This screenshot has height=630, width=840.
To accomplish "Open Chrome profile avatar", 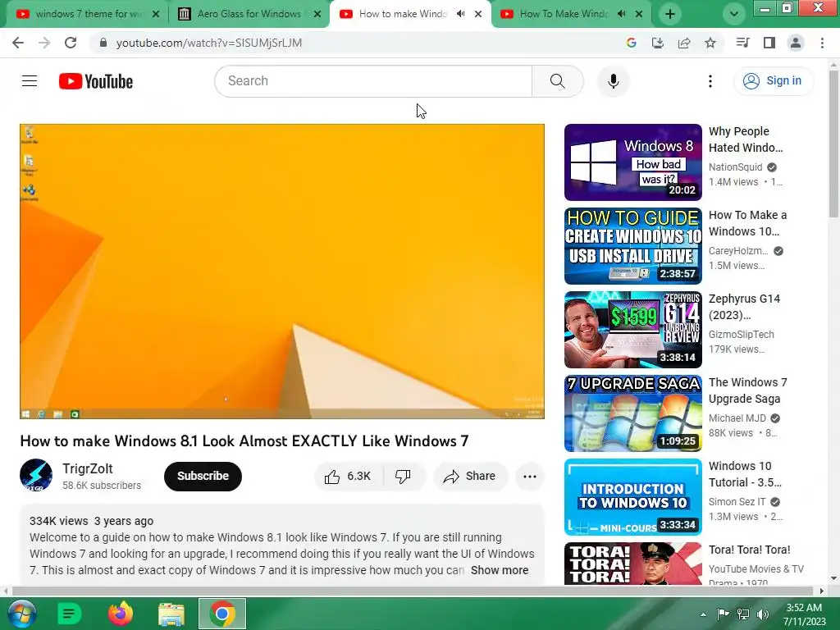I will pyautogui.click(x=796, y=43).
